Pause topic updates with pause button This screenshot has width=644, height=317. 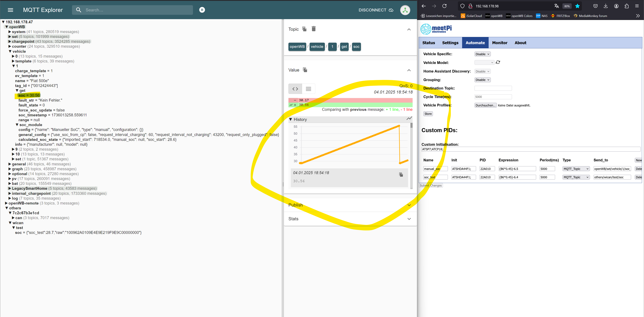202,10
